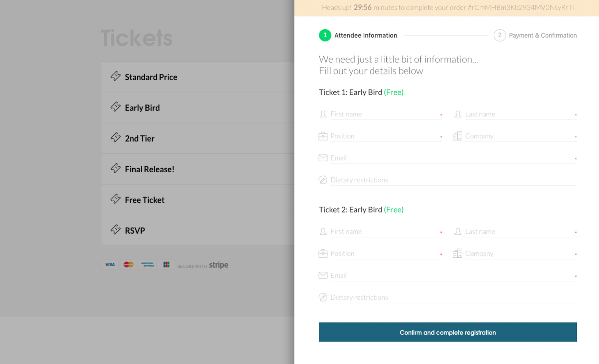Click the Standard Price ticket icon

(x=115, y=76)
